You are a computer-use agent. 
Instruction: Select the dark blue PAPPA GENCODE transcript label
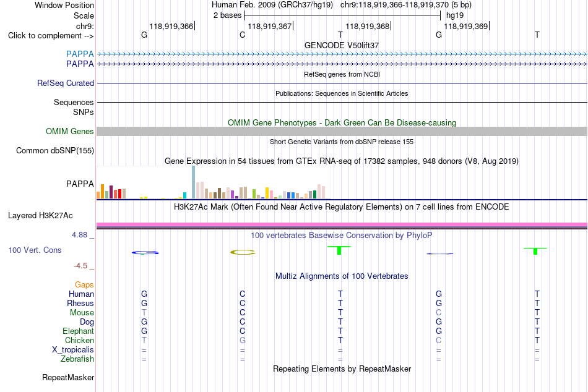[x=80, y=64]
